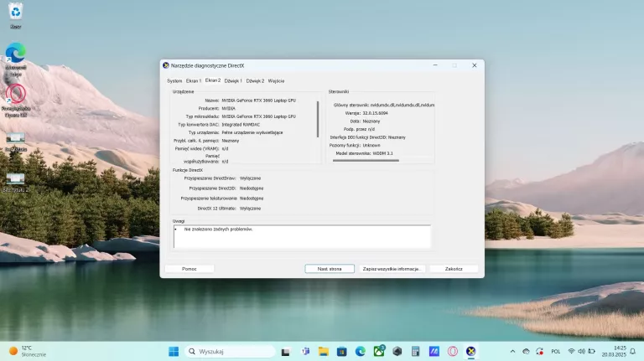Click the Direct3D 'Niedostępne' value
The image size is (644, 361).
click(x=252, y=188)
